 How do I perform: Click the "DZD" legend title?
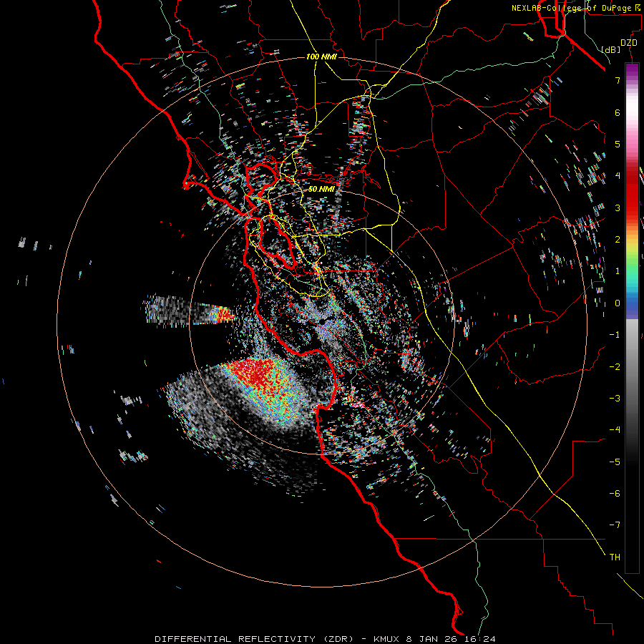[629, 43]
